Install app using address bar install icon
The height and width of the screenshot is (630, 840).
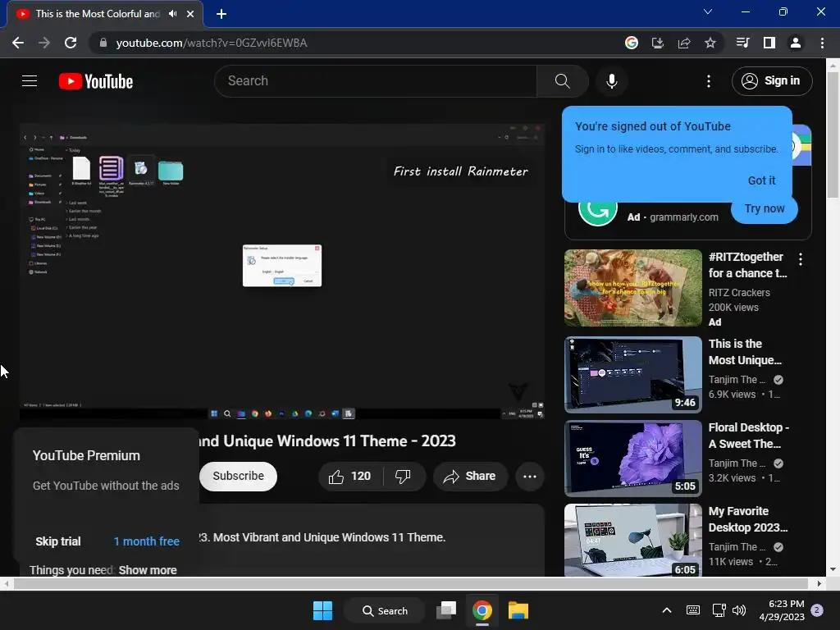[x=658, y=43]
